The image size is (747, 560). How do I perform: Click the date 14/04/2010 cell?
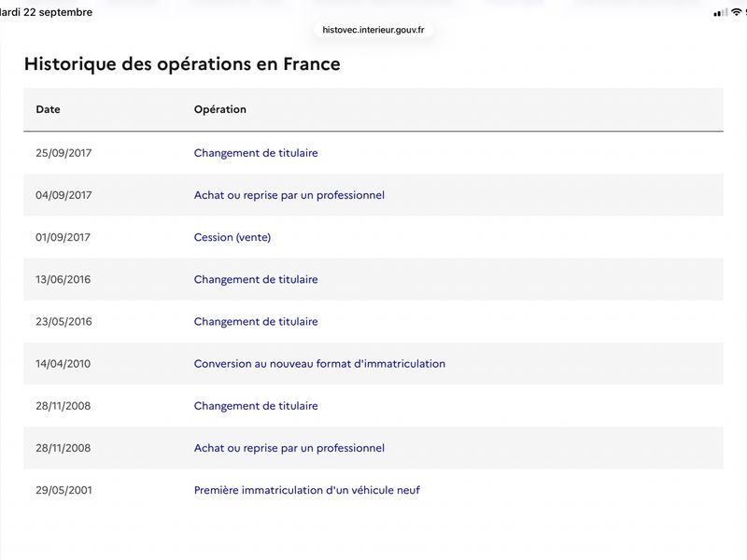click(x=63, y=363)
